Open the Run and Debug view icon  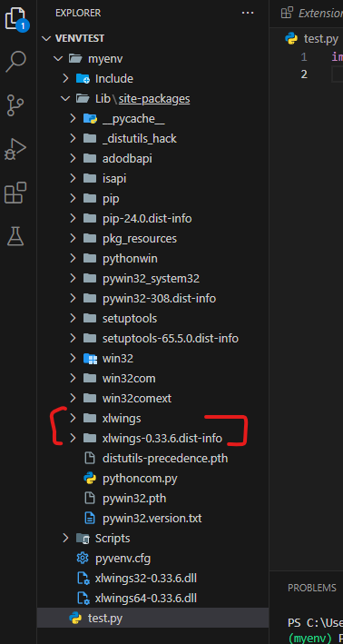[x=15, y=149]
